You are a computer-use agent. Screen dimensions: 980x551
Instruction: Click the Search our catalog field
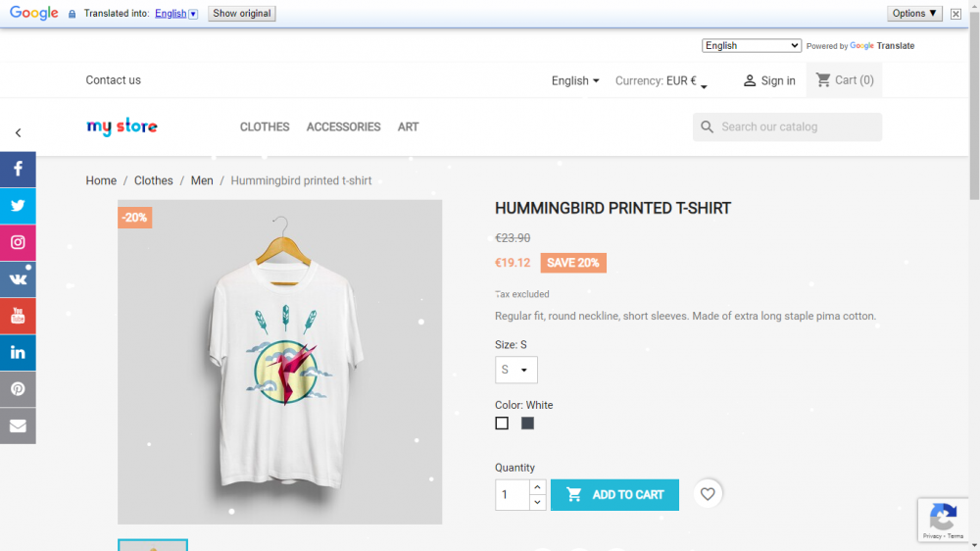788,126
